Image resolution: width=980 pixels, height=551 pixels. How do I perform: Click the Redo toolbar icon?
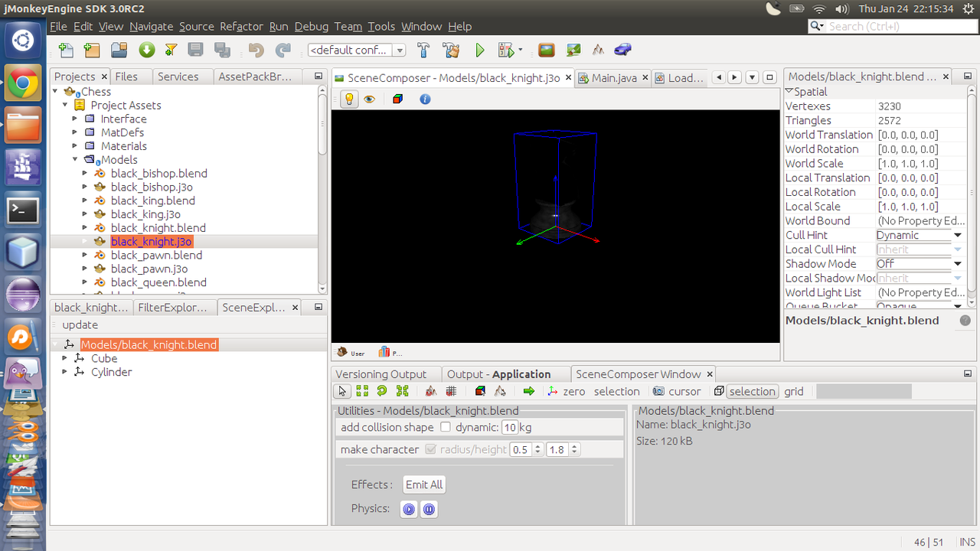point(283,51)
